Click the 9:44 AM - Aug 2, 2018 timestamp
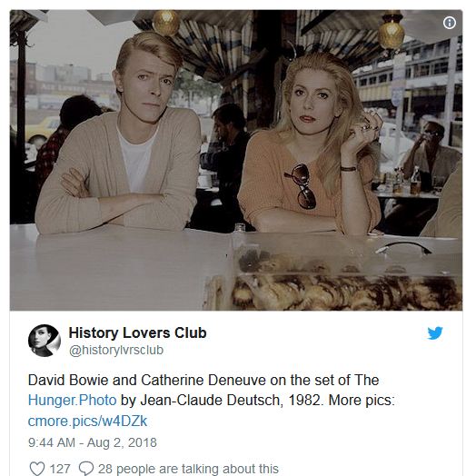 click(93, 442)
